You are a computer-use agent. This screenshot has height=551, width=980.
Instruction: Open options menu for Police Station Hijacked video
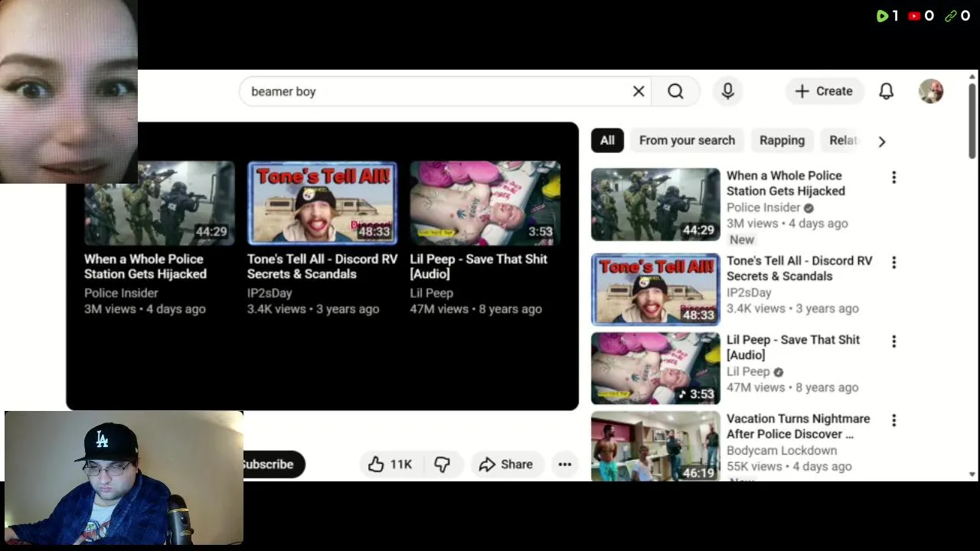[893, 178]
